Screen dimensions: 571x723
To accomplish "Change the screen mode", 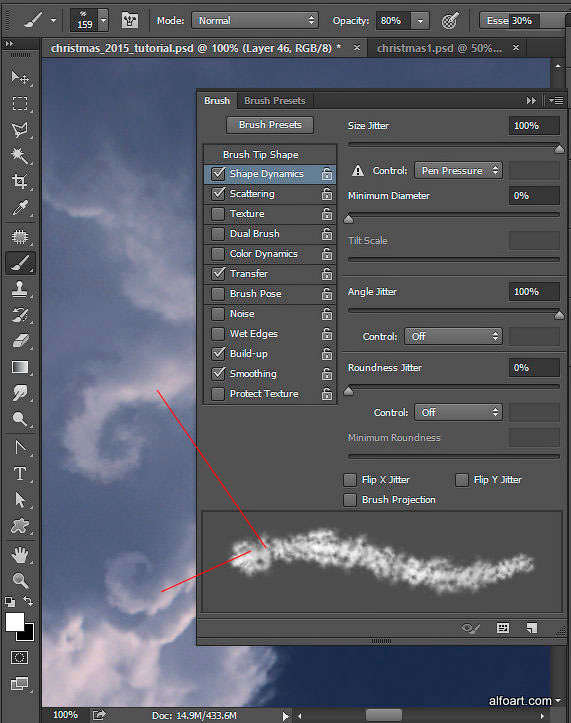I will [x=19, y=684].
